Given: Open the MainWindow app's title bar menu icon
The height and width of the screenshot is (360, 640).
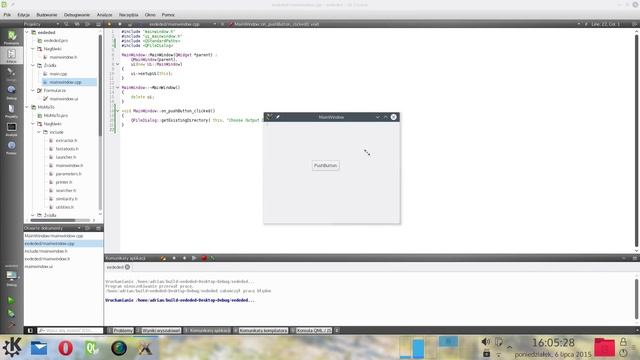Looking at the screenshot, I should point(269,117).
